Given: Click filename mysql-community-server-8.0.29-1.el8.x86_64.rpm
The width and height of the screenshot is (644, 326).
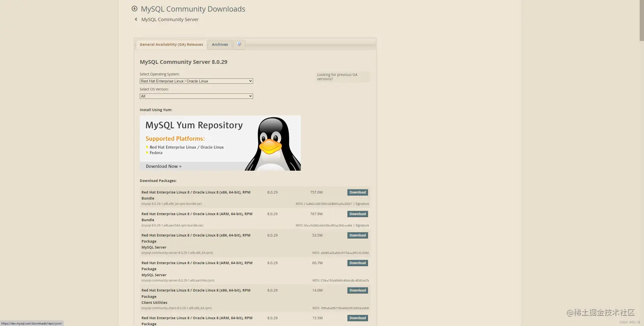Looking at the screenshot, I should tap(177, 253).
